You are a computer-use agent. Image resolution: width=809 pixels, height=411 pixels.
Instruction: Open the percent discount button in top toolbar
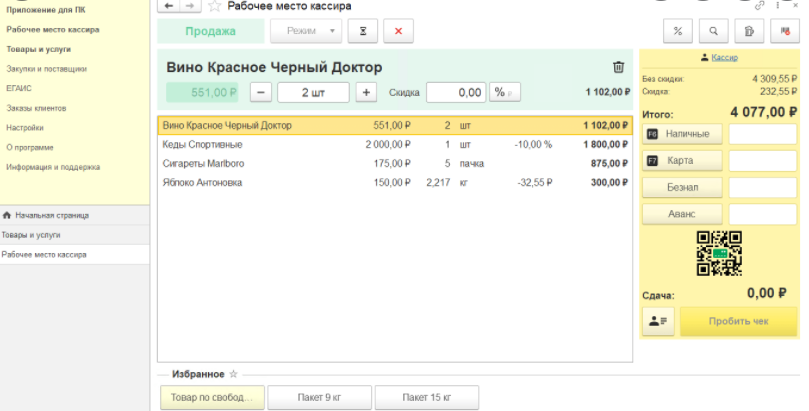point(678,31)
